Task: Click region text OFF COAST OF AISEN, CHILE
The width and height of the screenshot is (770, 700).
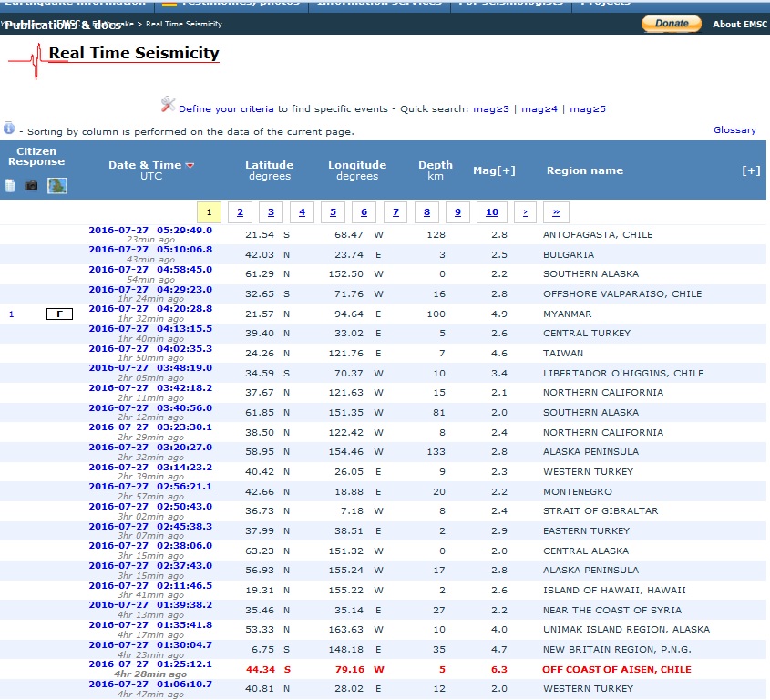Action: pyautogui.click(x=616, y=670)
